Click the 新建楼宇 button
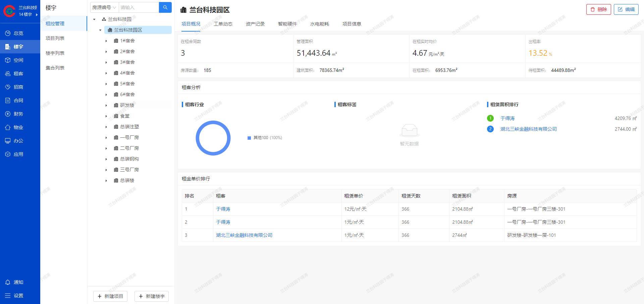 click(x=152, y=296)
